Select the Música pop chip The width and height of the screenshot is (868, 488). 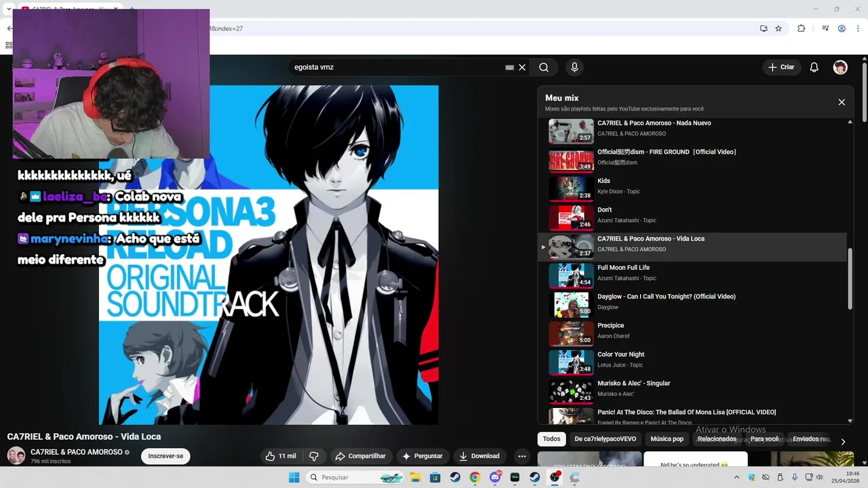(x=667, y=439)
